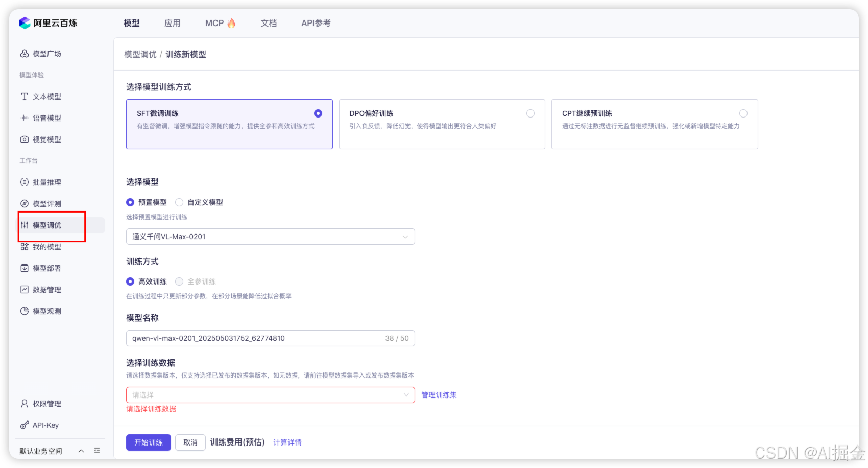The image size is (868, 468).
Task: Click 模型调优 breadcrumb link
Action: click(140, 54)
